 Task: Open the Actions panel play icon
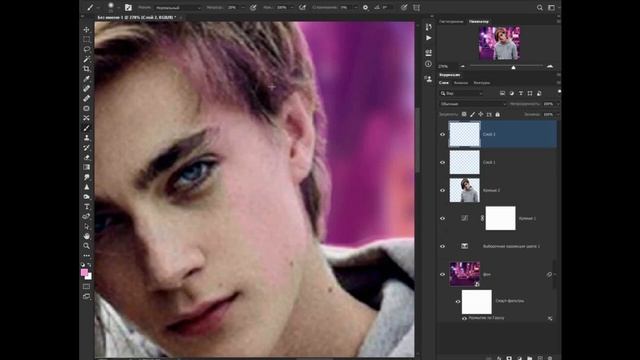pyautogui.click(x=429, y=38)
